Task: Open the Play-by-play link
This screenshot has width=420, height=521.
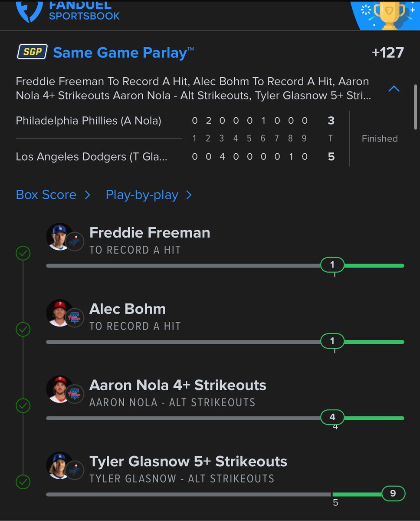Action: pyautogui.click(x=142, y=195)
